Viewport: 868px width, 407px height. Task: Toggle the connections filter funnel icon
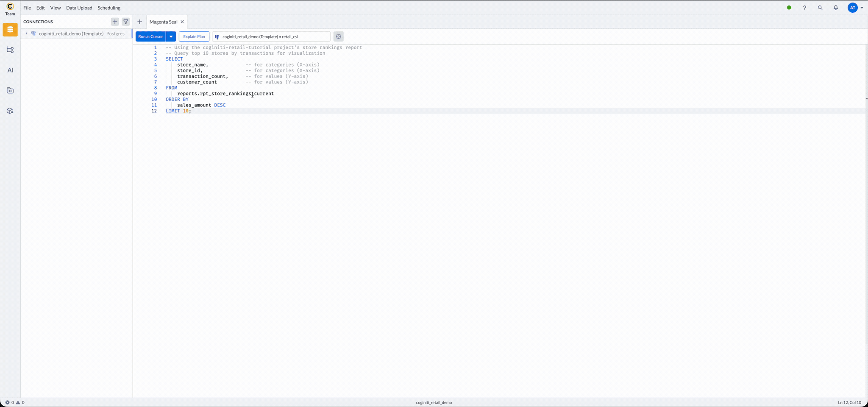126,22
